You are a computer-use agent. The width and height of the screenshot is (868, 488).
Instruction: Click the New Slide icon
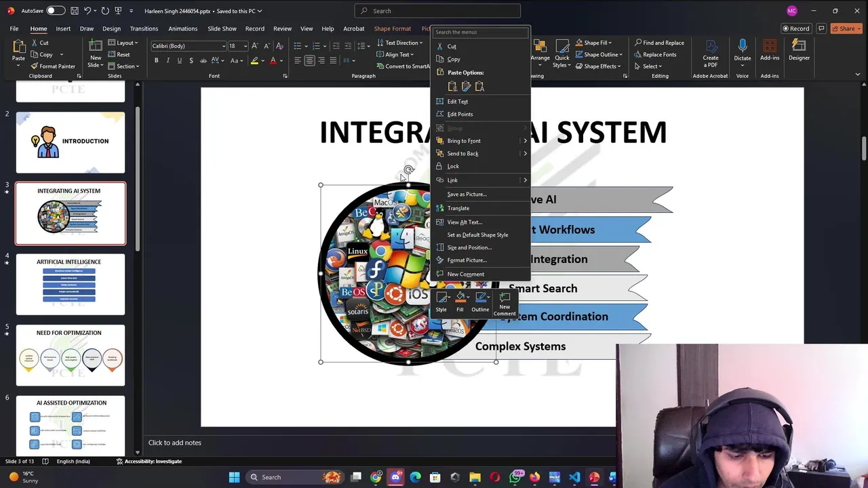[x=96, y=46]
